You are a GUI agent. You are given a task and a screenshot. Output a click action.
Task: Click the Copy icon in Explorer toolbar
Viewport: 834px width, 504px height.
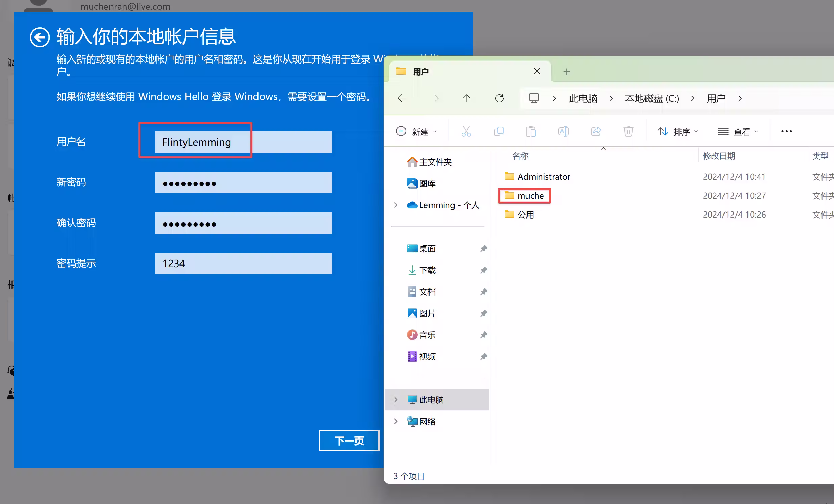[x=498, y=132]
